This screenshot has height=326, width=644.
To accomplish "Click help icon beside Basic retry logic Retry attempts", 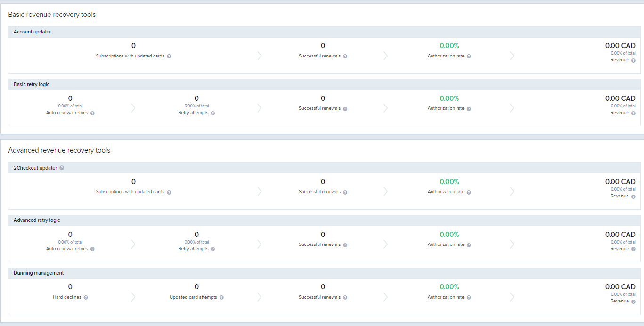I will [213, 113].
